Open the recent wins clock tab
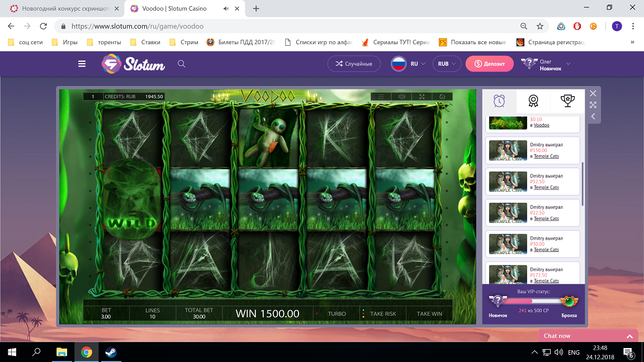 coord(499,101)
